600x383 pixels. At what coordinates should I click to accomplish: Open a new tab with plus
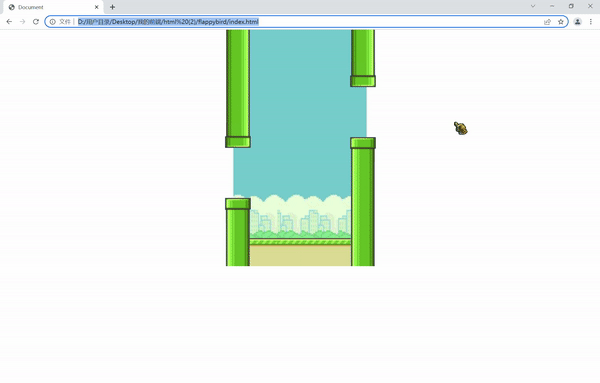point(112,7)
